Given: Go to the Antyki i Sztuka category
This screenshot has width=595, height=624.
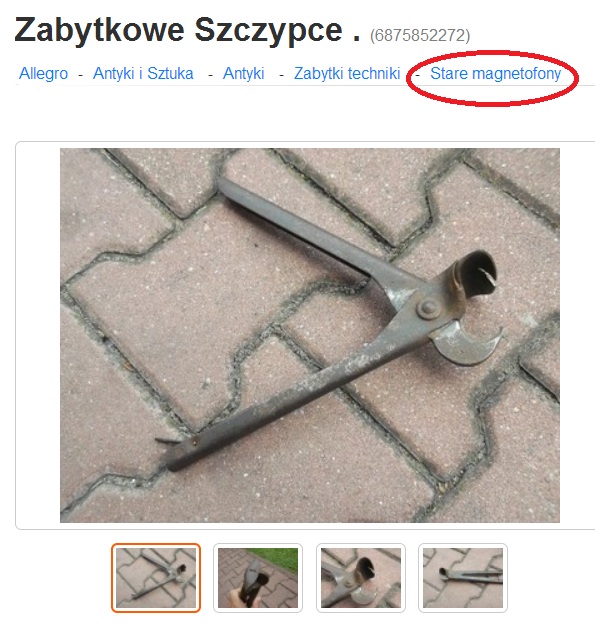Looking at the screenshot, I should [143, 74].
